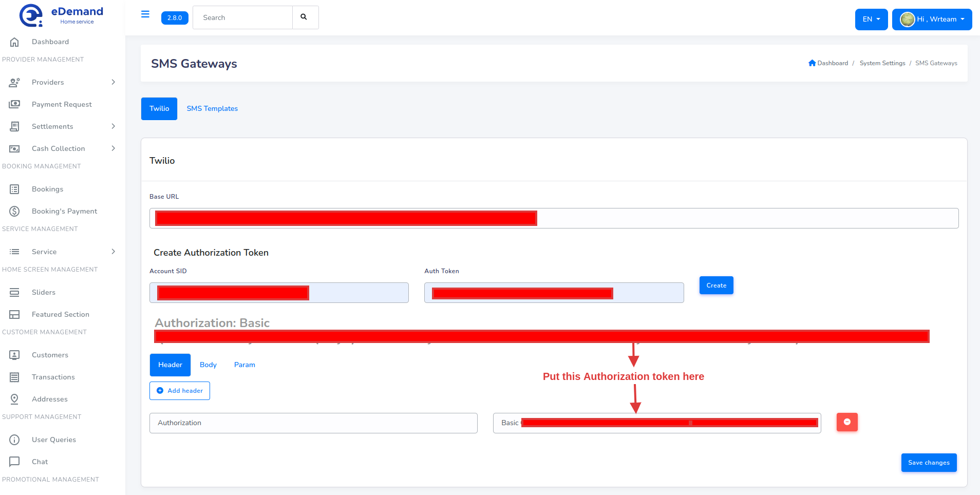Click into the Search field
This screenshot has width=980, height=495.
pos(242,17)
